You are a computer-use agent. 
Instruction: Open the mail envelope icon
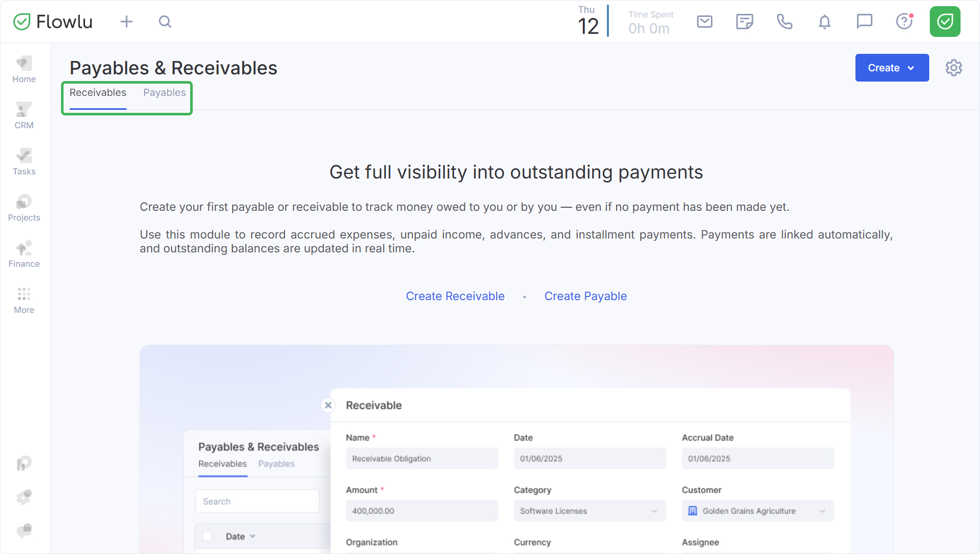point(705,22)
